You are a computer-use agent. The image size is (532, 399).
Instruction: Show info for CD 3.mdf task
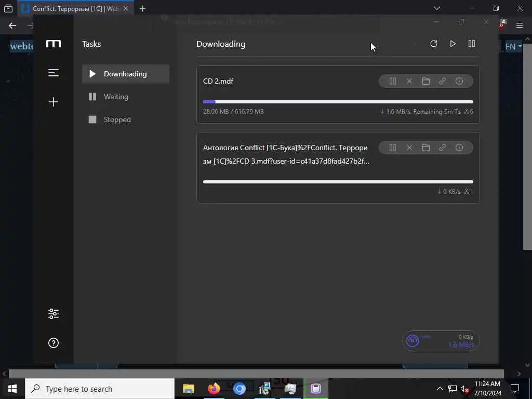click(459, 148)
